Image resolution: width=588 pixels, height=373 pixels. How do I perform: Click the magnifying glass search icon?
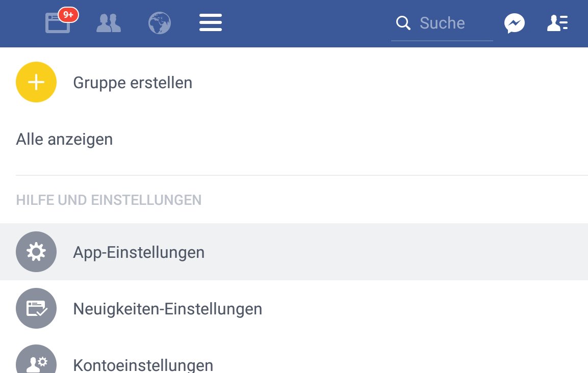pos(403,23)
